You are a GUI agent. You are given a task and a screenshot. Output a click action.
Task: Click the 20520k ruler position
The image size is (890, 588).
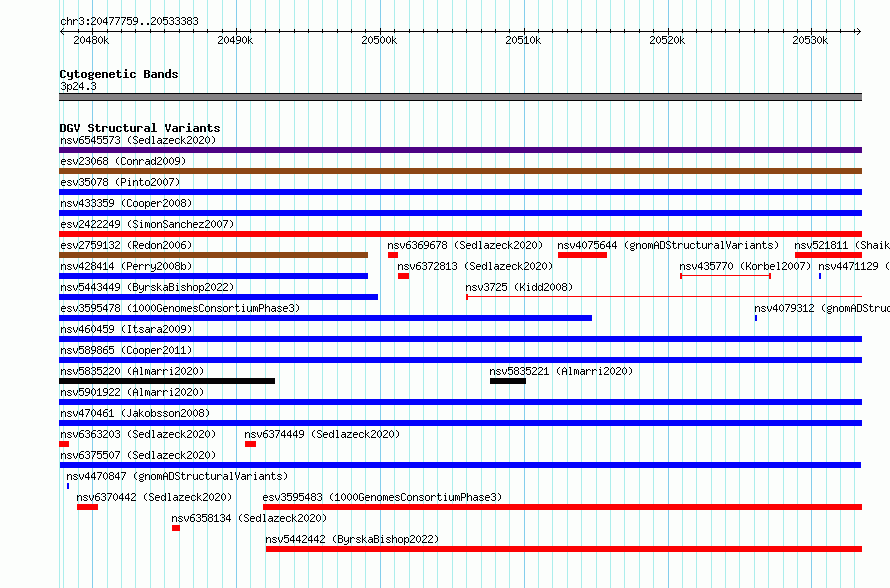[667, 40]
